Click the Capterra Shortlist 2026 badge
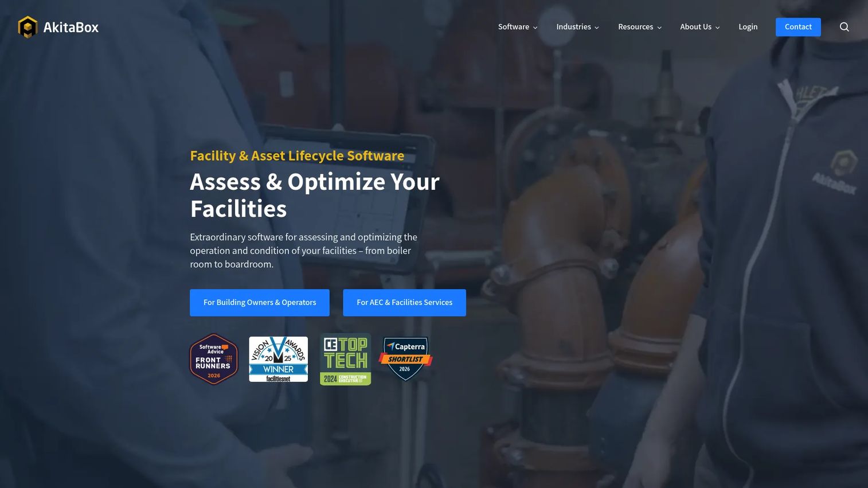 405,358
